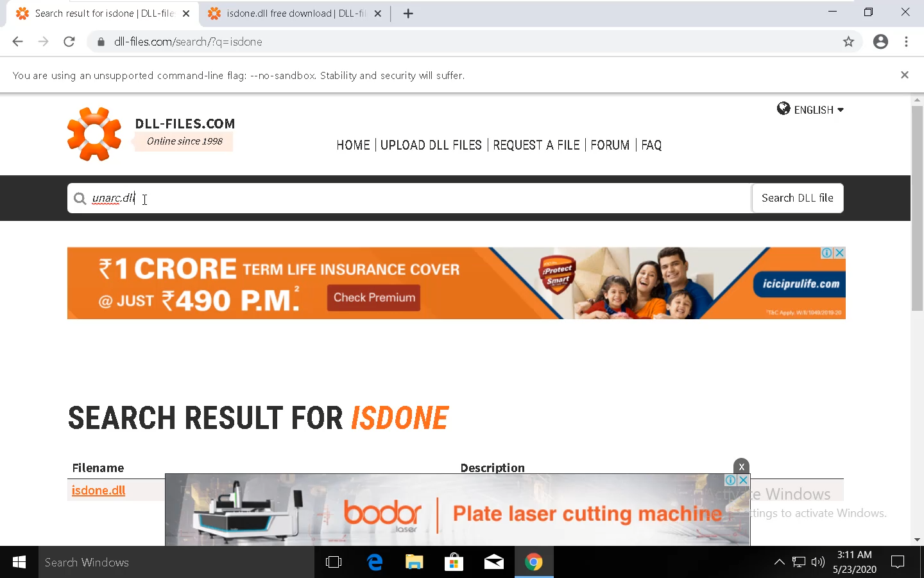Open the isdone.dll search result link
Image resolution: width=924 pixels, height=578 pixels.
point(98,490)
